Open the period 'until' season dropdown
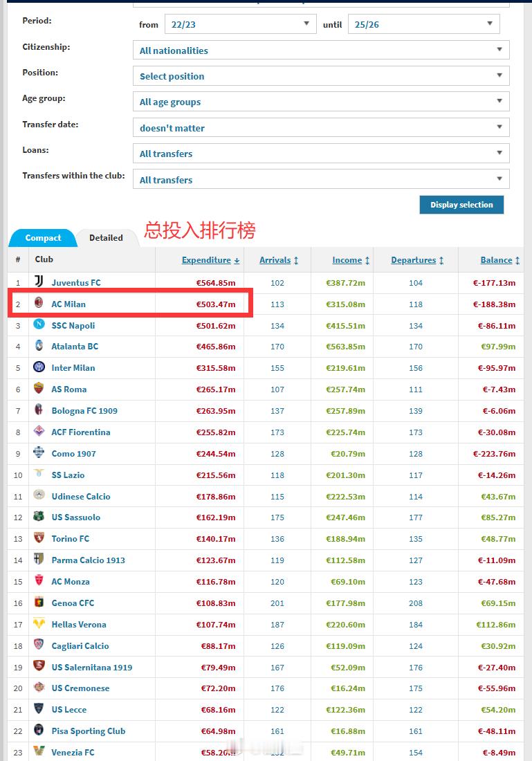 pyautogui.click(x=424, y=24)
